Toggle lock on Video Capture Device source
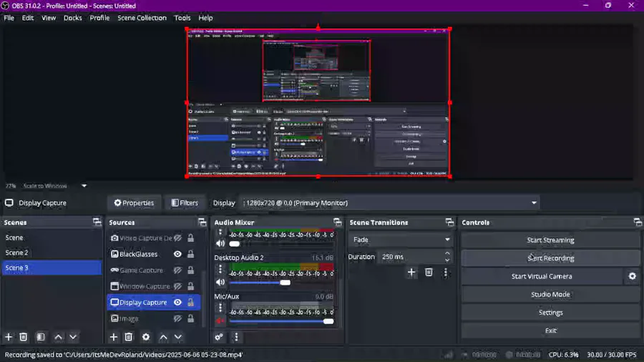The height and width of the screenshot is (362, 644). point(190,238)
